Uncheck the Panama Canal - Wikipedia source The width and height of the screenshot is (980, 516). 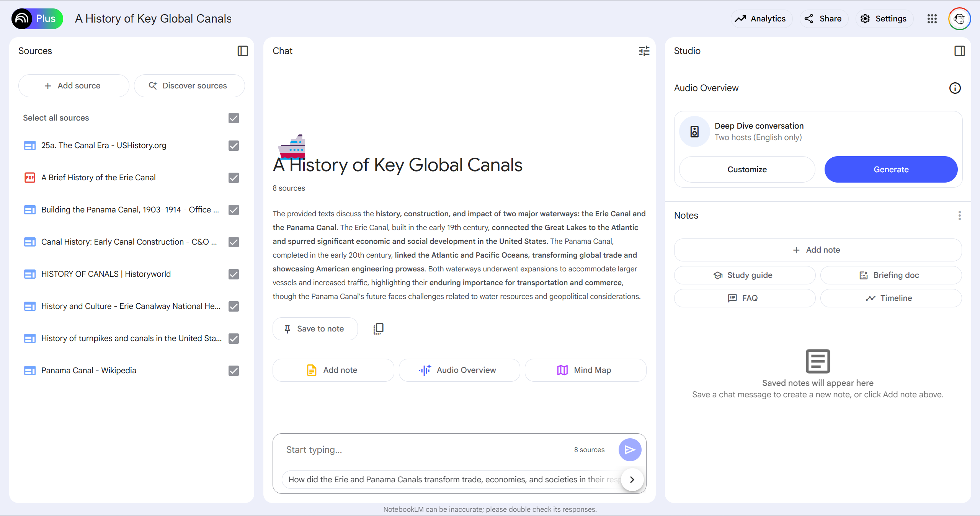(x=234, y=371)
